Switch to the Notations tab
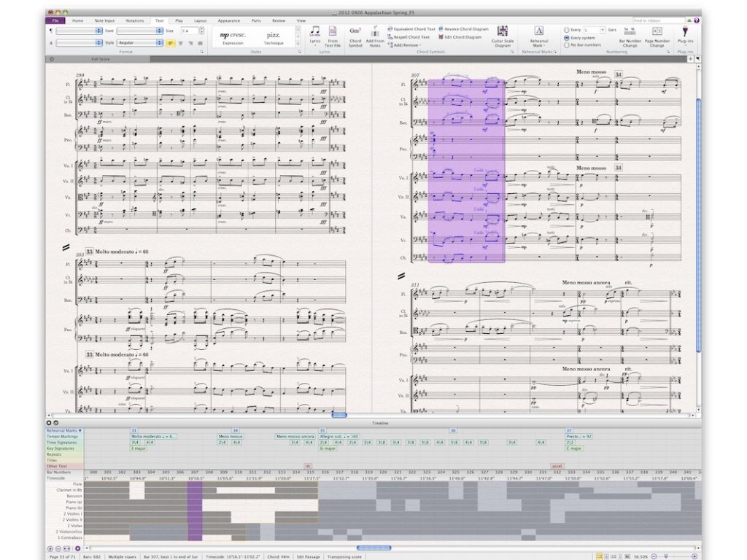The image size is (747, 560). click(135, 20)
